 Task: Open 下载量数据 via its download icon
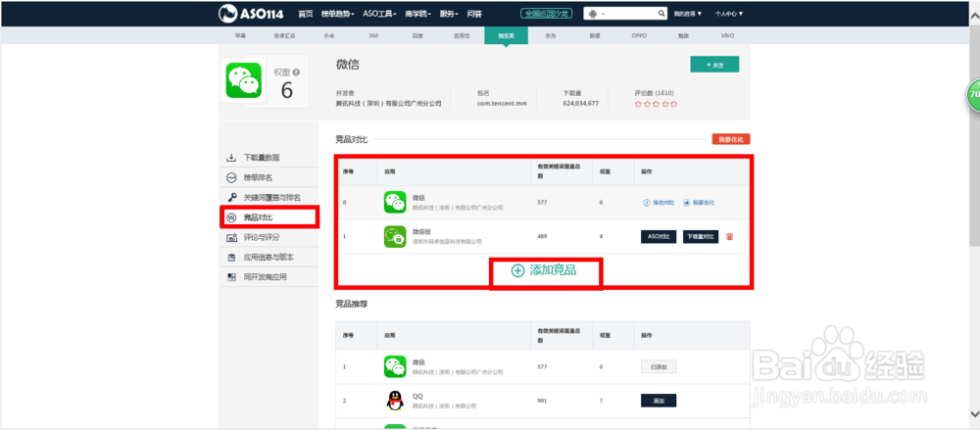click(230, 158)
